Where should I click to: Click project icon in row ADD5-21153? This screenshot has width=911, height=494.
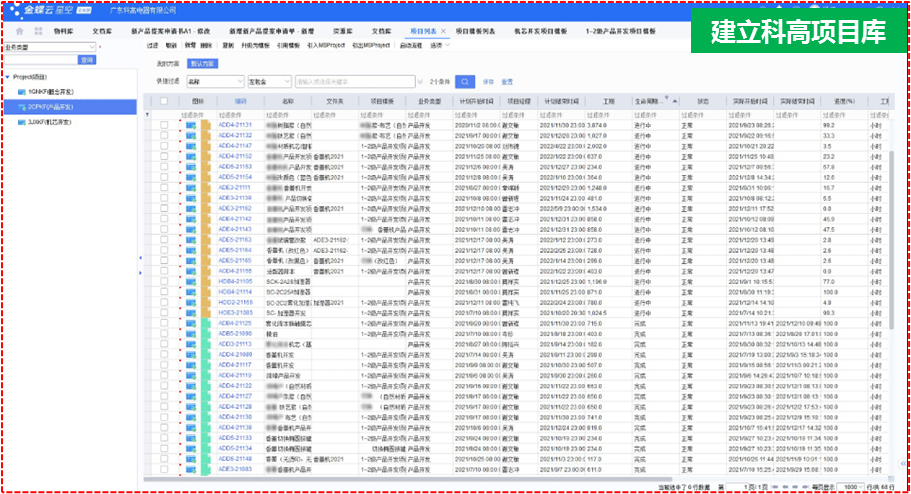click(191, 167)
